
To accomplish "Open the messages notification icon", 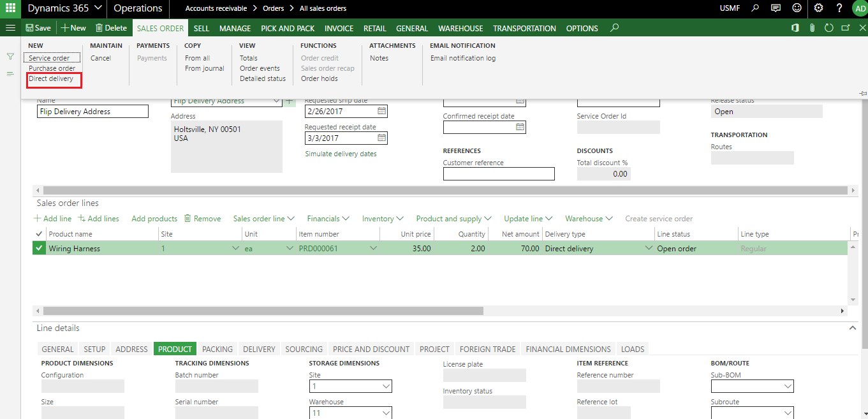I will [x=776, y=8].
